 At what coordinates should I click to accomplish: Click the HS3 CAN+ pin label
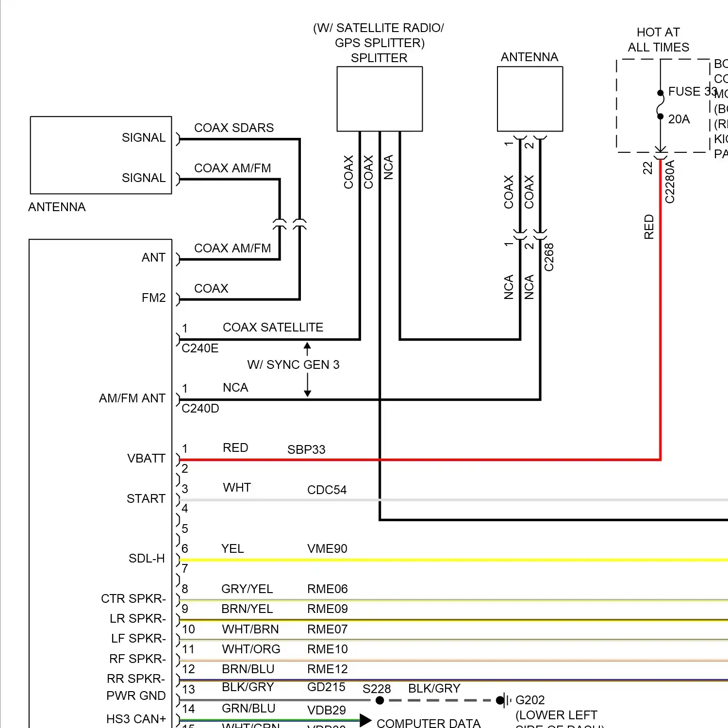tap(136, 719)
